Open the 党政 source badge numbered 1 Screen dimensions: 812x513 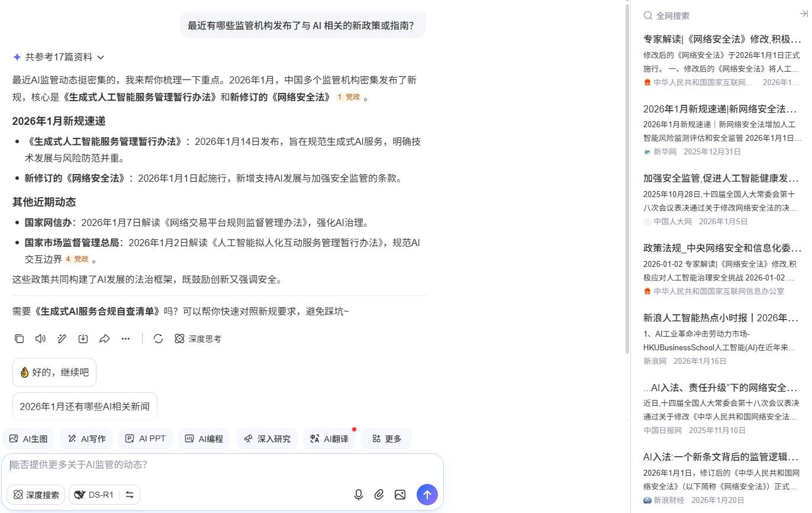pos(349,97)
